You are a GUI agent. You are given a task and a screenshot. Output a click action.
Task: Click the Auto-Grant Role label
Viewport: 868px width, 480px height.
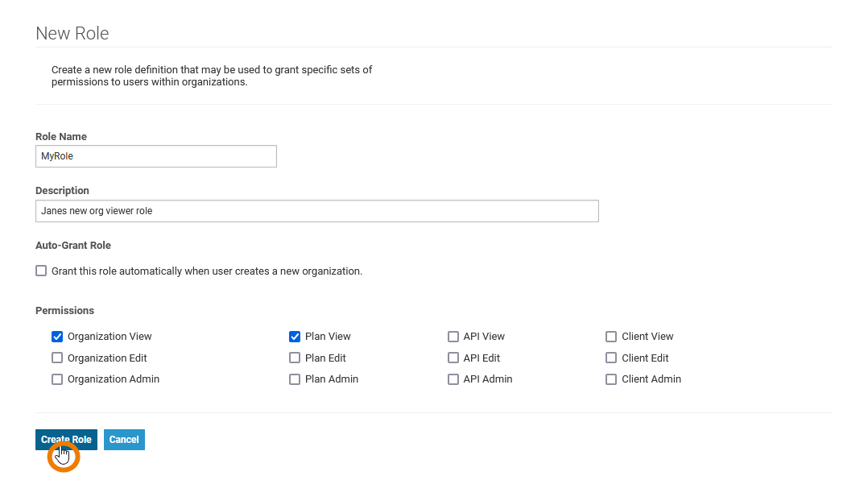tap(73, 246)
